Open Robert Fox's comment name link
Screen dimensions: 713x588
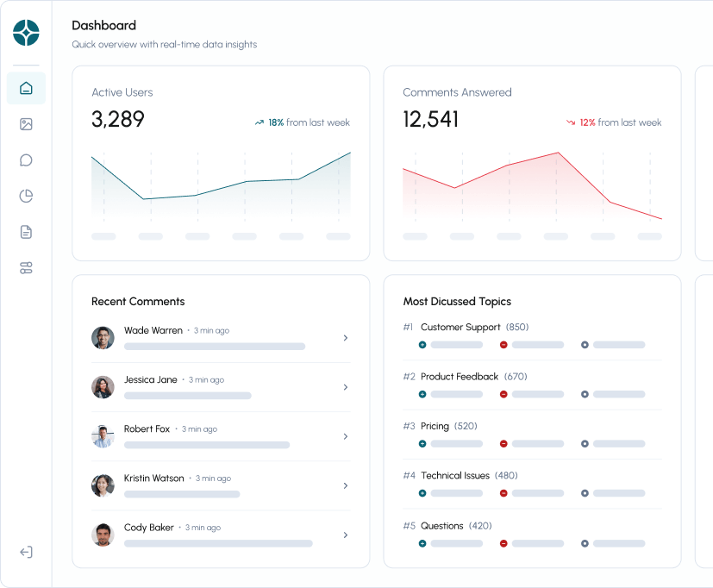click(x=147, y=428)
